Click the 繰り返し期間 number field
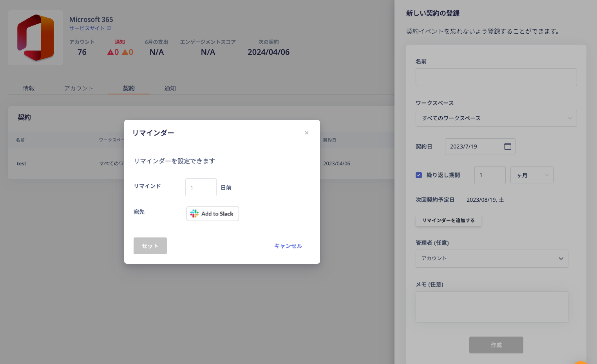This screenshot has height=364, width=597. pyautogui.click(x=490, y=175)
